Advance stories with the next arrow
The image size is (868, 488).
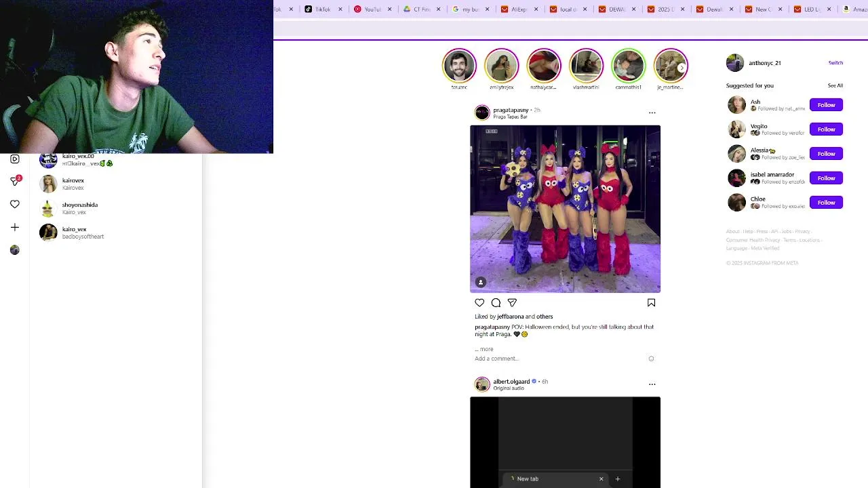682,68
